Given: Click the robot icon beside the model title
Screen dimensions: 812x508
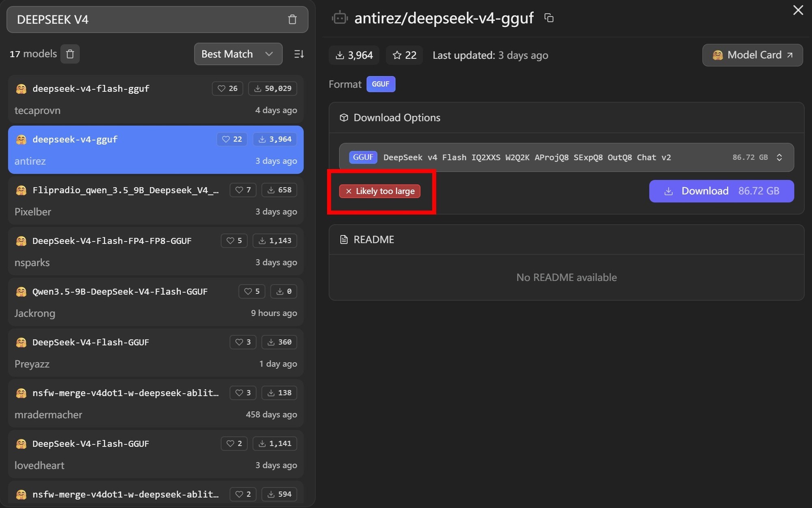Looking at the screenshot, I should pos(340,18).
